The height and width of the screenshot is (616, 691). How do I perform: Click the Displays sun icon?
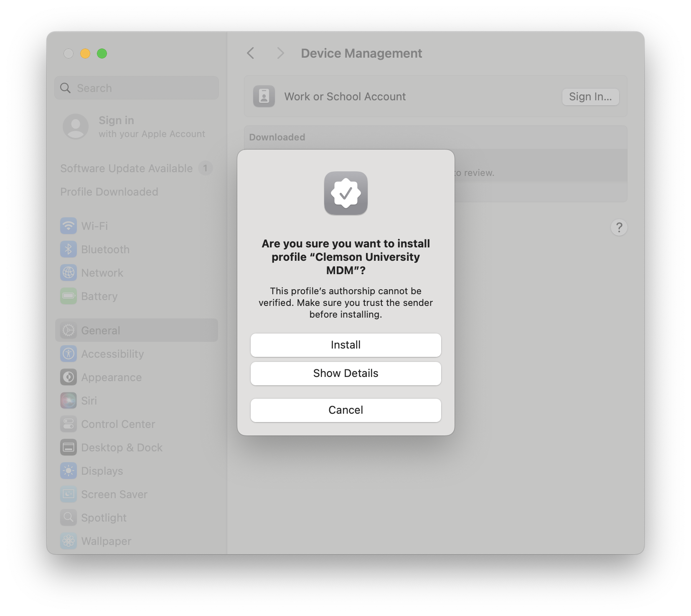69,471
